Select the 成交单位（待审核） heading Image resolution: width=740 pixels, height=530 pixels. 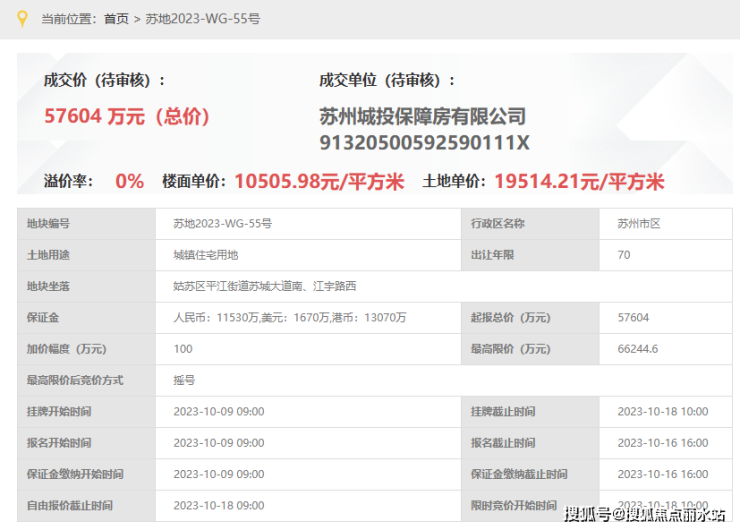pos(387,80)
